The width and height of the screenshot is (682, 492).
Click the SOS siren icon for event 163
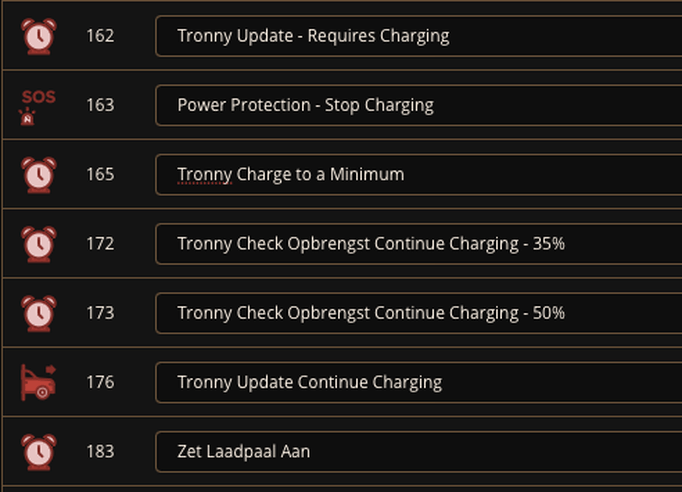click(x=38, y=107)
